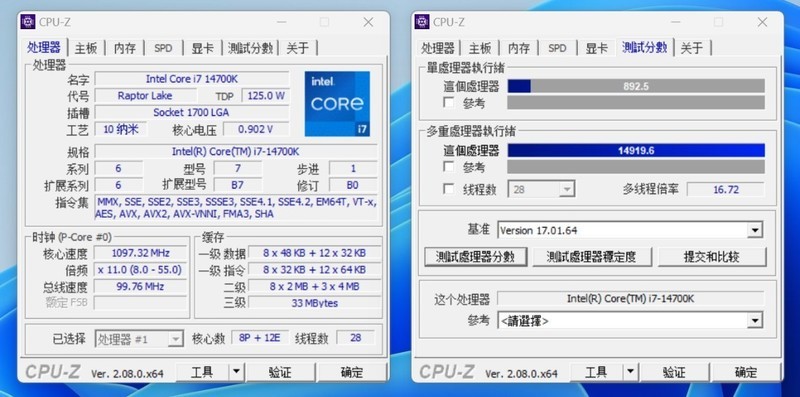Click the 总线速度 99.76 MHz value
Screen dimensions: 800x397
click(140, 286)
